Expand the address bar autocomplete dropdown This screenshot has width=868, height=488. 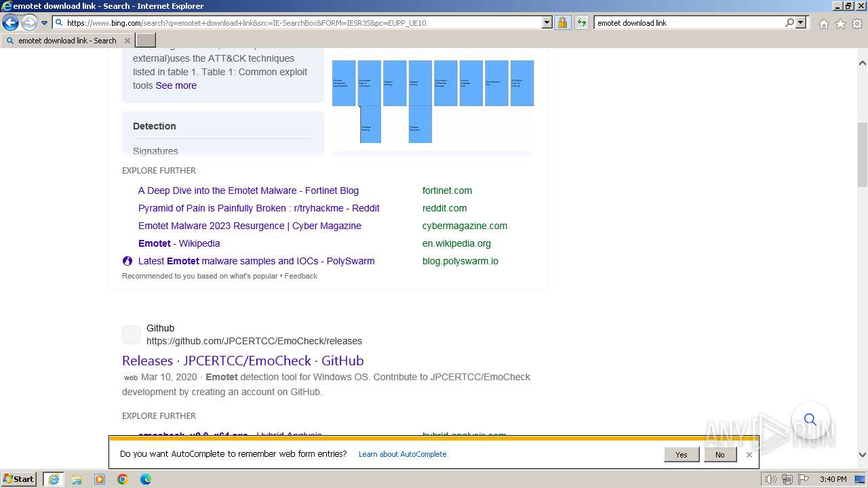click(x=547, y=22)
